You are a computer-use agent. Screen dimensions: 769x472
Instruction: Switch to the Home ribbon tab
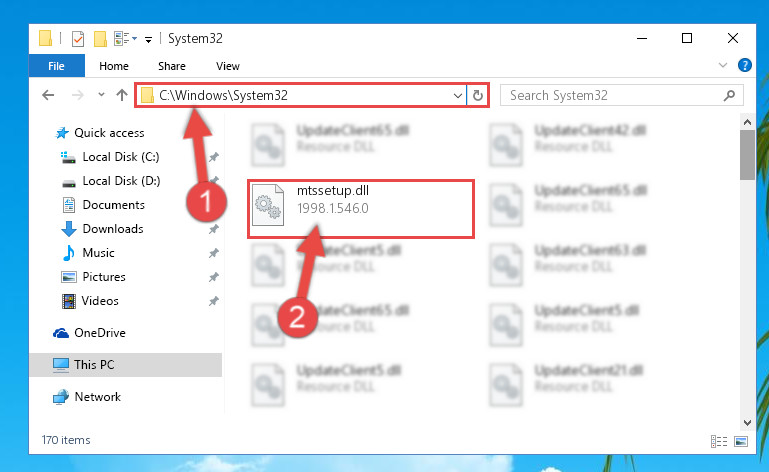114,66
